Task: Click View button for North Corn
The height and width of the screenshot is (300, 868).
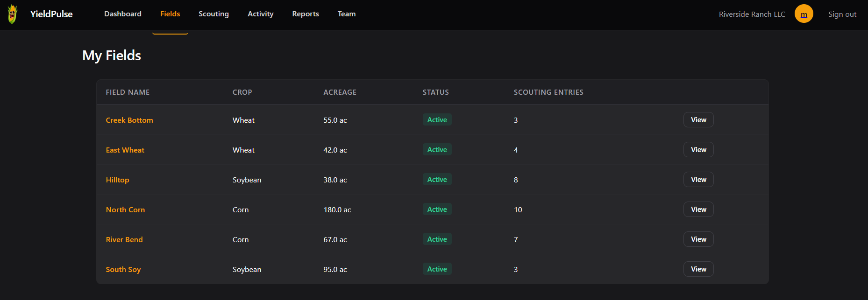Action: 698,209
